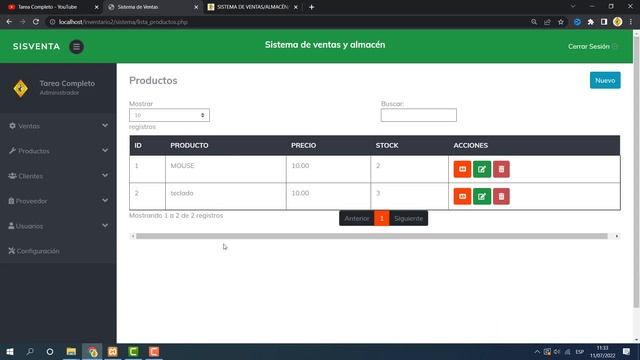Click the SISVENTA brand logo

click(36, 47)
